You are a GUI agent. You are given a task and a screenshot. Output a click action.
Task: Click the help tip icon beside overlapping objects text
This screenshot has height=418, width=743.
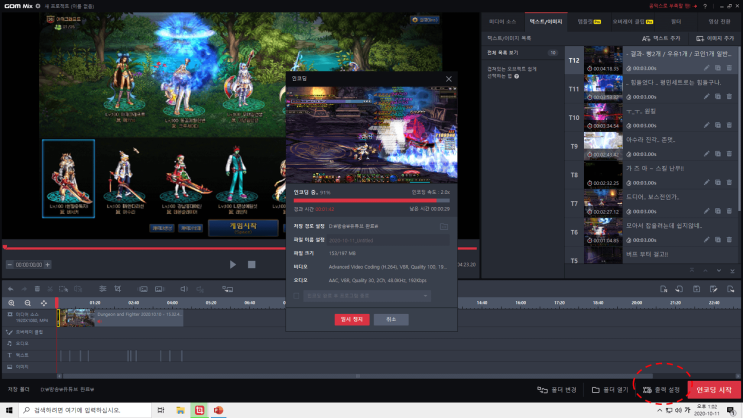tap(516, 76)
